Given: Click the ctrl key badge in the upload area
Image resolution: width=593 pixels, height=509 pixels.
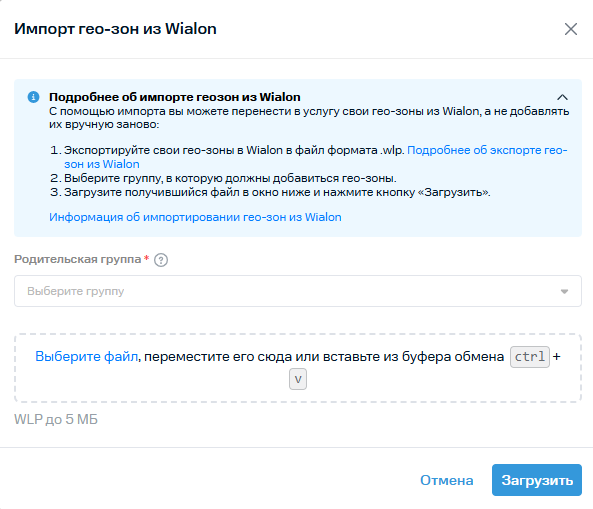Looking at the screenshot, I should pos(530,357).
